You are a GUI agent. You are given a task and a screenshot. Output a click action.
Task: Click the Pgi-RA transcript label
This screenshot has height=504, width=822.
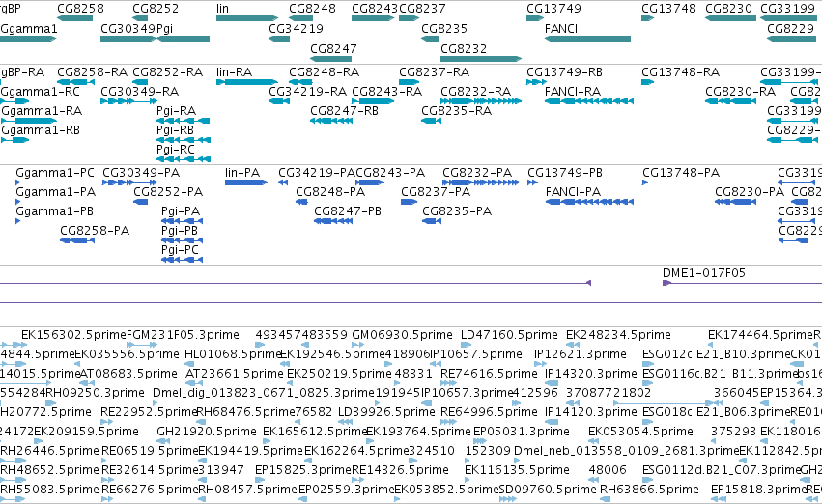point(176,111)
